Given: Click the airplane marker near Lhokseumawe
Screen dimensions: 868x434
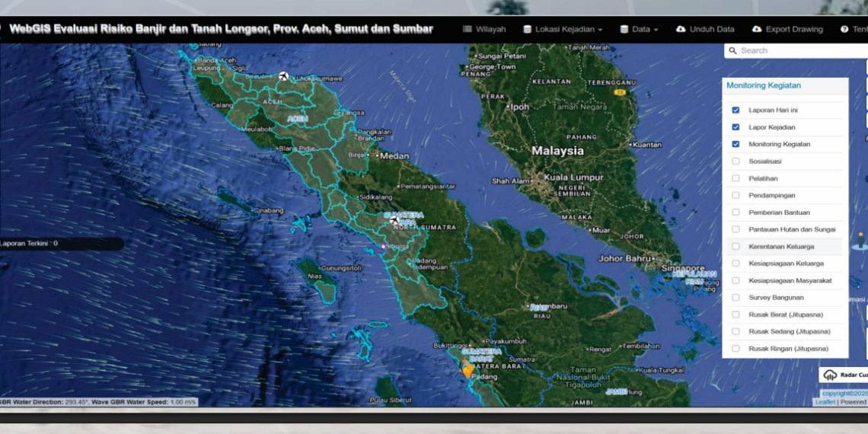Looking at the screenshot, I should coord(284,76).
